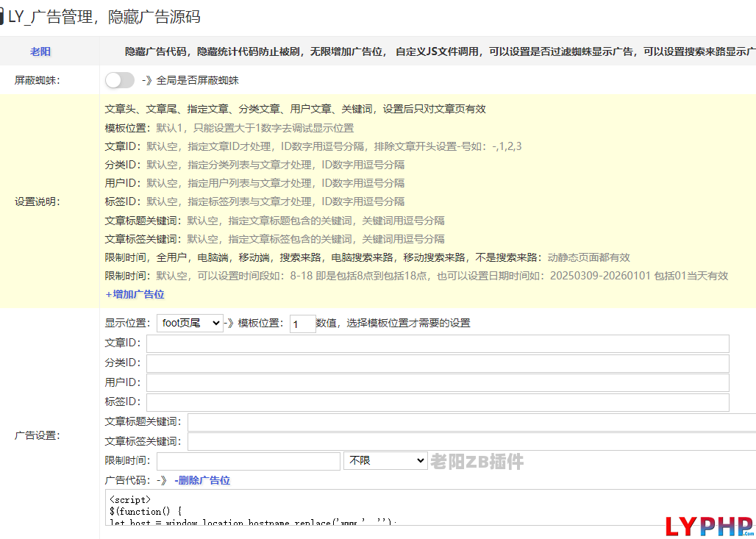Open the 显示位置 dropdown showing foot页尾
This screenshot has width=756, height=539.
[190, 323]
